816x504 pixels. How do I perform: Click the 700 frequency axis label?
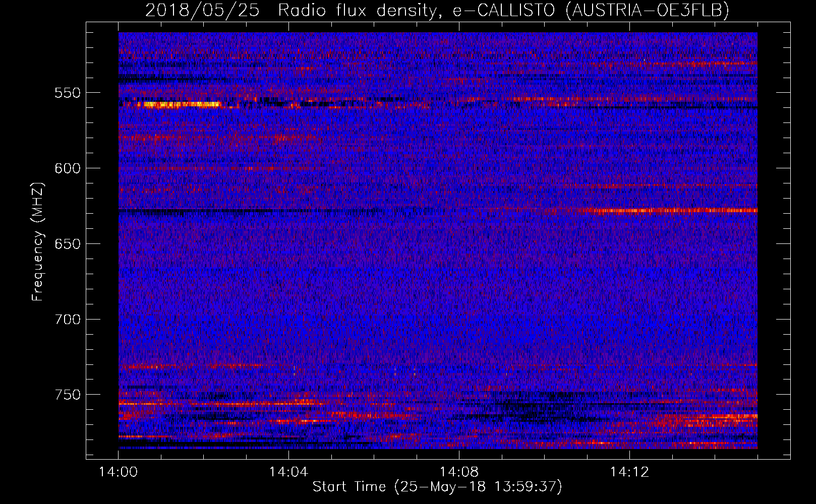click(68, 320)
